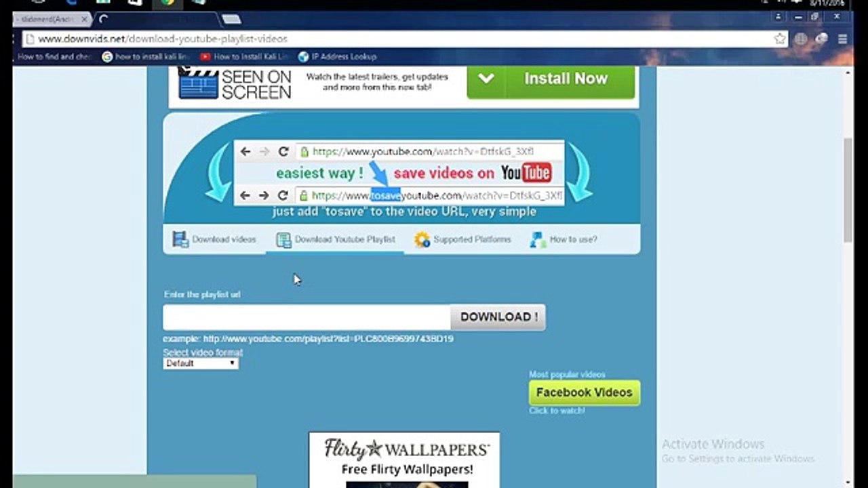
Task: Open the IP Address Lookup bookmark
Action: coord(337,57)
